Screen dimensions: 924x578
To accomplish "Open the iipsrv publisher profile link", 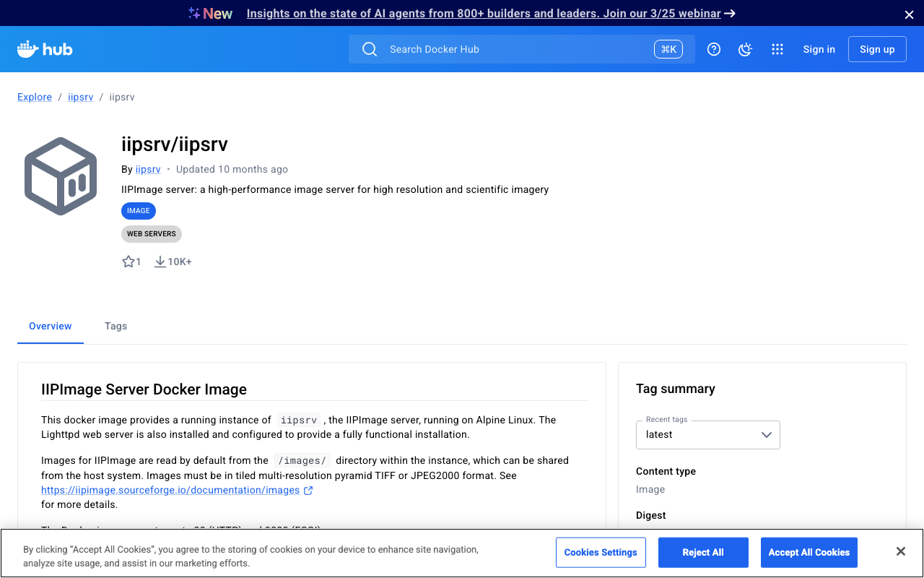I will point(147,169).
